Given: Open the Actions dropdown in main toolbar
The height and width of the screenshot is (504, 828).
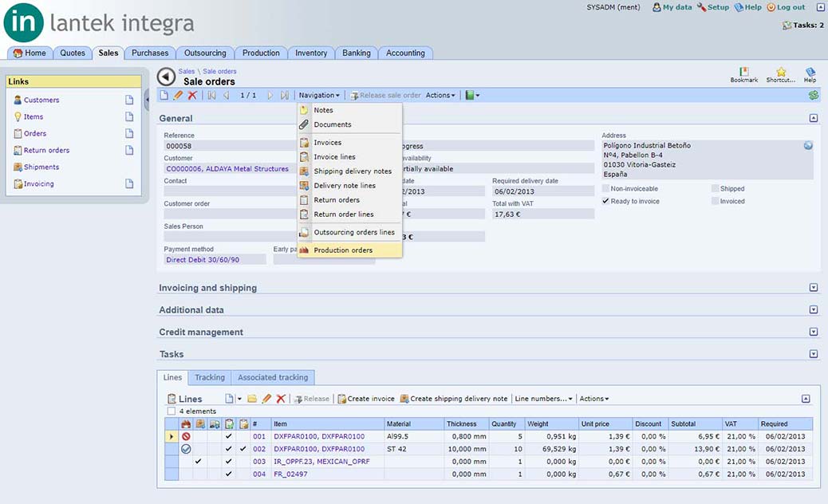Looking at the screenshot, I should pos(440,95).
